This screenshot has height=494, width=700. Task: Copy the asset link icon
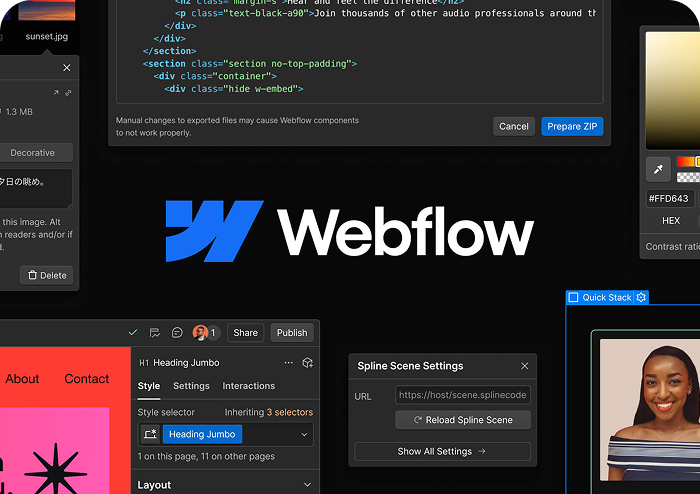(68, 93)
